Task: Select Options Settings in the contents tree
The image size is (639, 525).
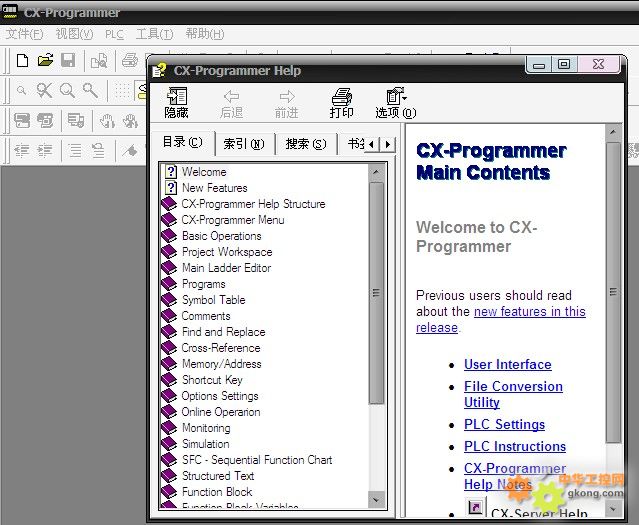Action: click(x=220, y=396)
